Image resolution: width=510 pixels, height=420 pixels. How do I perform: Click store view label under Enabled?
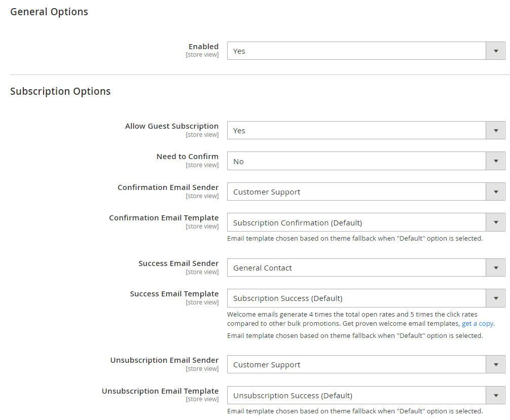coord(202,54)
